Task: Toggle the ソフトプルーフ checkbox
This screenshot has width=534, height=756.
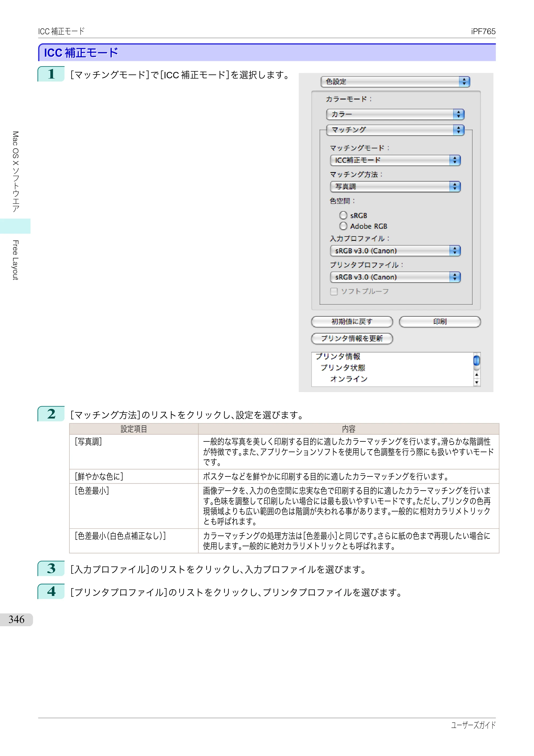Action: pyautogui.click(x=334, y=291)
